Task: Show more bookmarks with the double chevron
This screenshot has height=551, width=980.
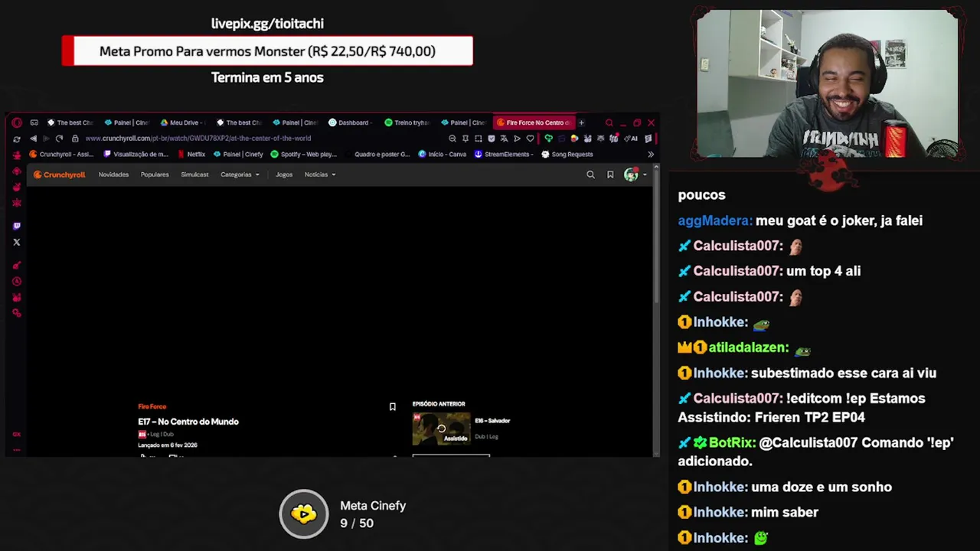Action: click(x=651, y=154)
